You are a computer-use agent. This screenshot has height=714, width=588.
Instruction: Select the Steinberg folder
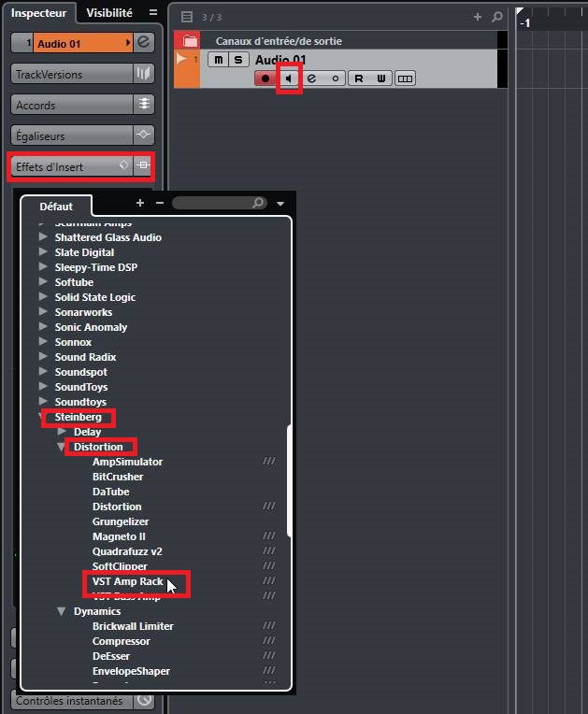79,417
